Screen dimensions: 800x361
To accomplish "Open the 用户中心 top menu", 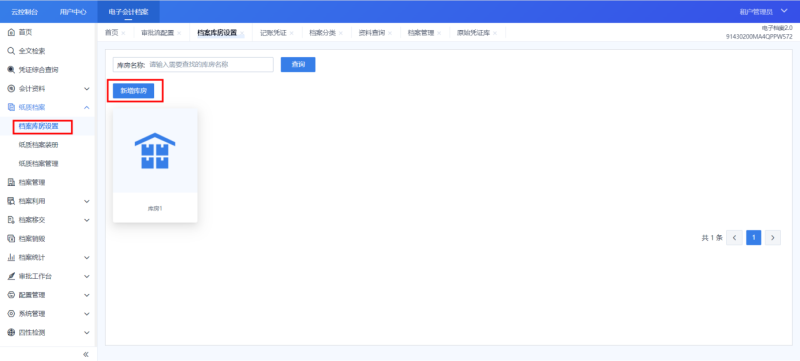I will coord(72,11).
